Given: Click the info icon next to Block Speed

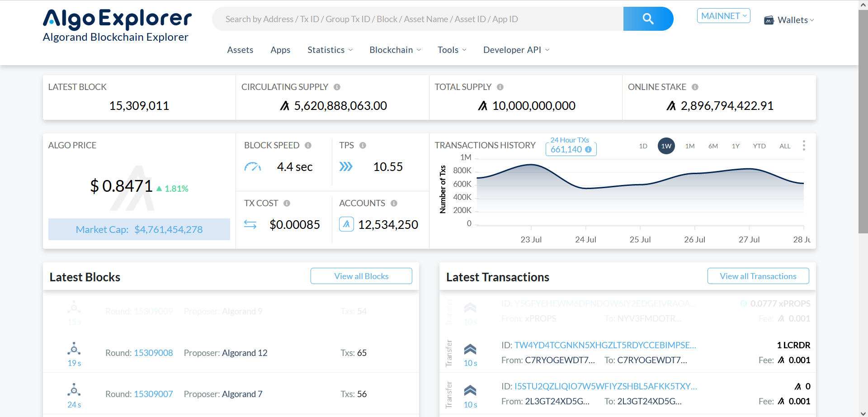Looking at the screenshot, I should [308, 145].
